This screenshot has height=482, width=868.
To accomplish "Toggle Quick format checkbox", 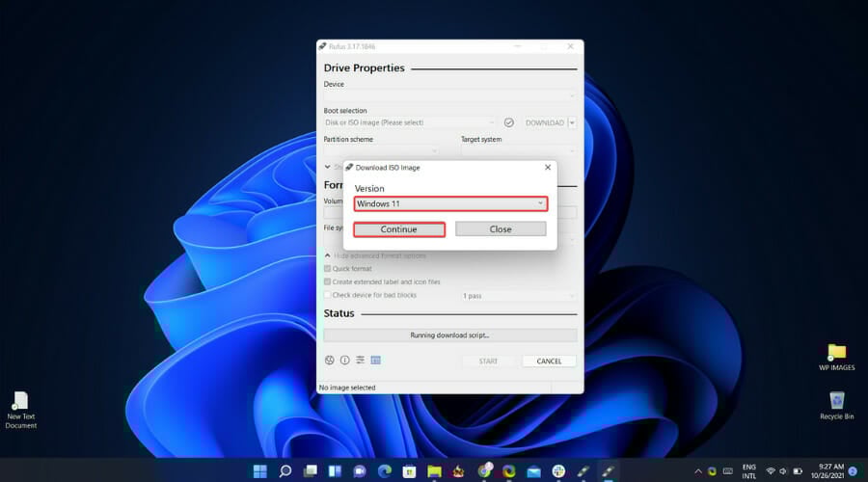I will click(x=327, y=268).
